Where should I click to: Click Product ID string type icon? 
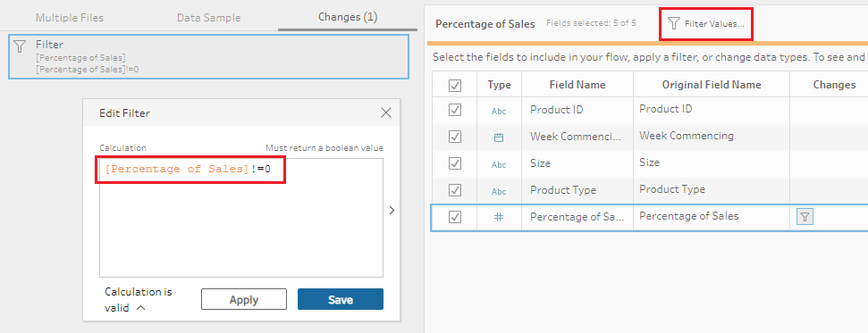[499, 112]
